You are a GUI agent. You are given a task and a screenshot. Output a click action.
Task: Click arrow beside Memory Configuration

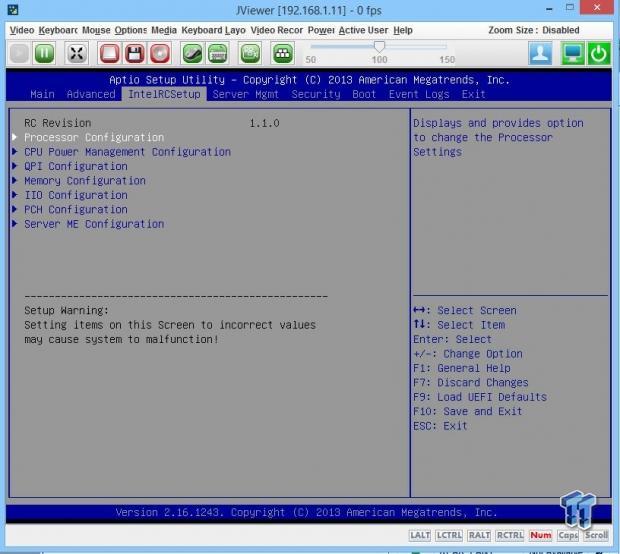pos(15,180)
